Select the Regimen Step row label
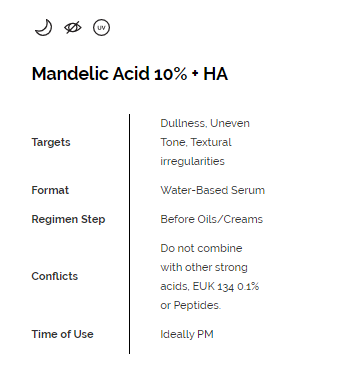 coord(68,219)
